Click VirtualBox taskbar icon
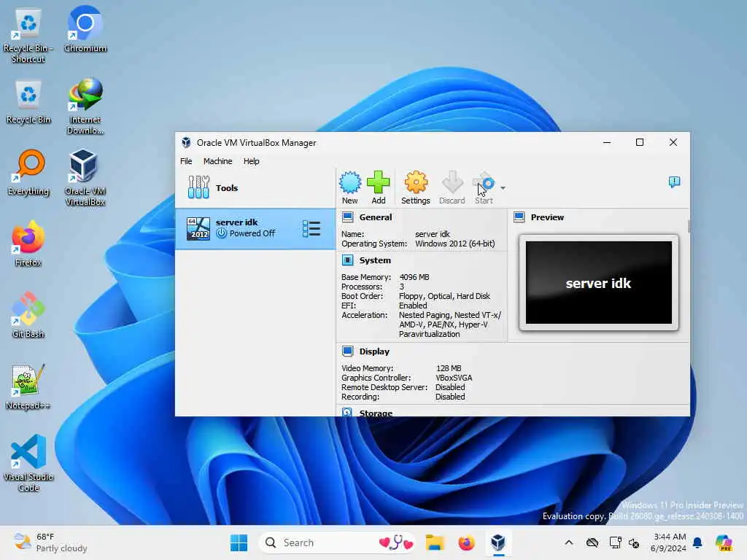The width and height of the screenshot is (747, 560). [498, 542]
